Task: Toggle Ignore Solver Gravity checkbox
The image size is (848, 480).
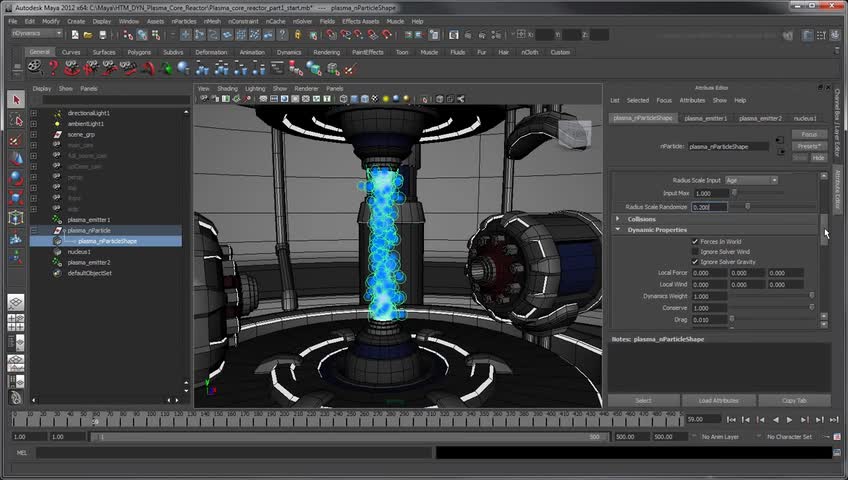Action: point(695,262)
